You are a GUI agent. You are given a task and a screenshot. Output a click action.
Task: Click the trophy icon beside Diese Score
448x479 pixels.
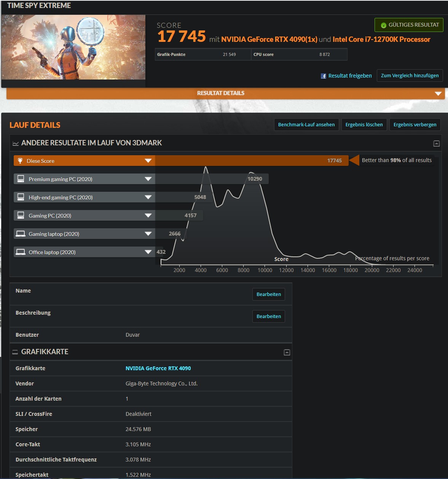tap(20, 161)
